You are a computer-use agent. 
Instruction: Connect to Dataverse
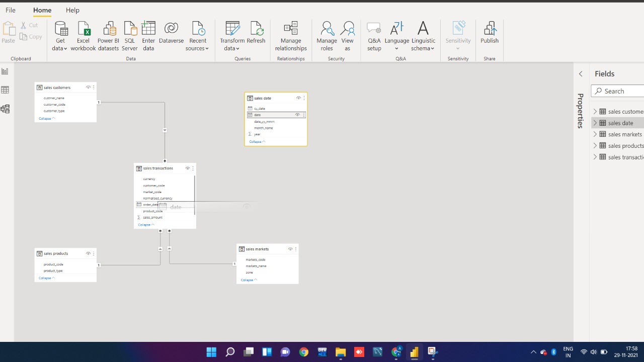(x=171, y=33)
